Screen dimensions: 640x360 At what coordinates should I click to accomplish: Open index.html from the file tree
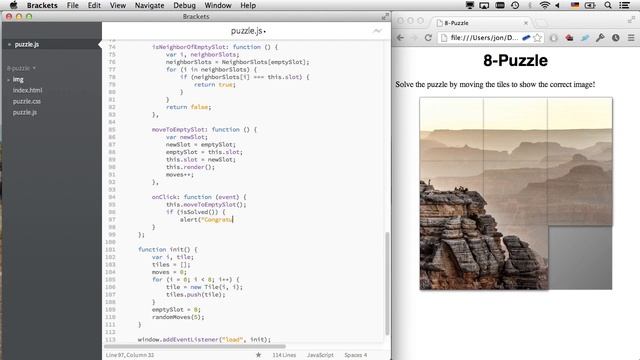click(x=27, y=90)
